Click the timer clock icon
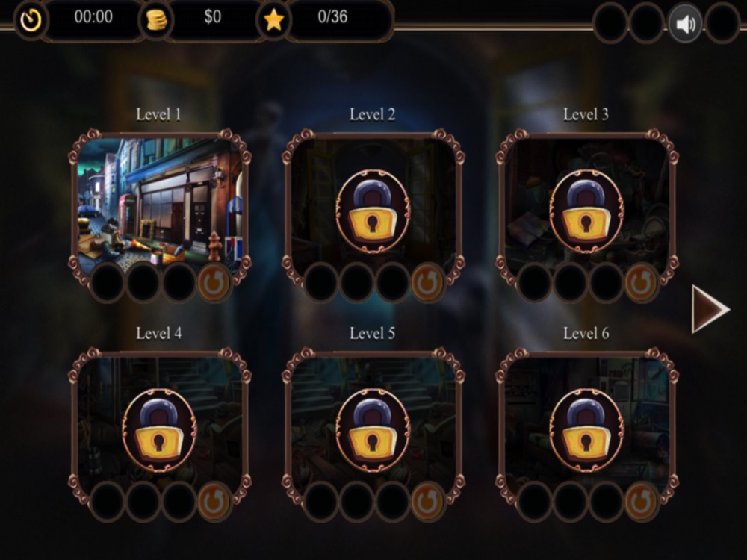 pos(31,20)
